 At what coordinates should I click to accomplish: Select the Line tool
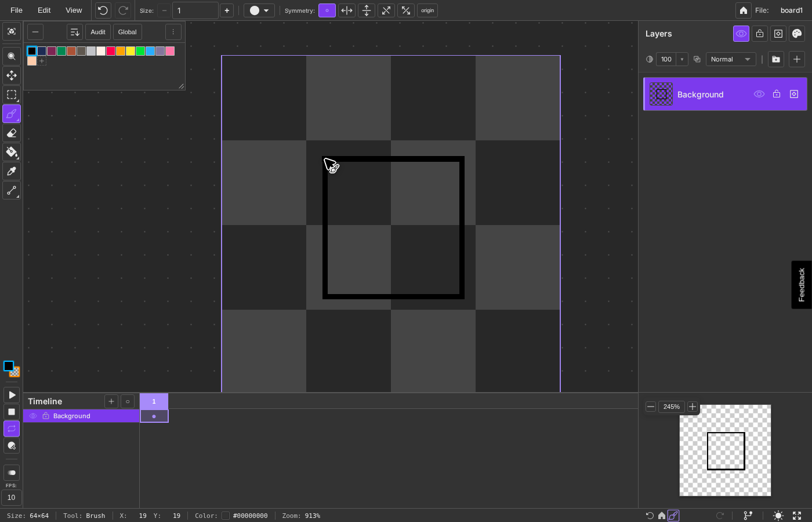(x=11, y=190)
